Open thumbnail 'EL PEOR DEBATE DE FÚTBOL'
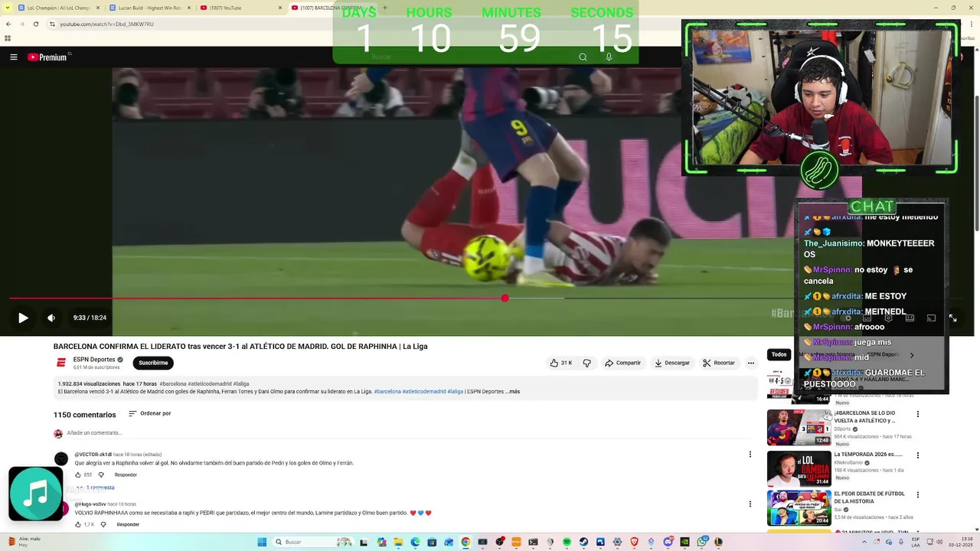 point(799,508)
